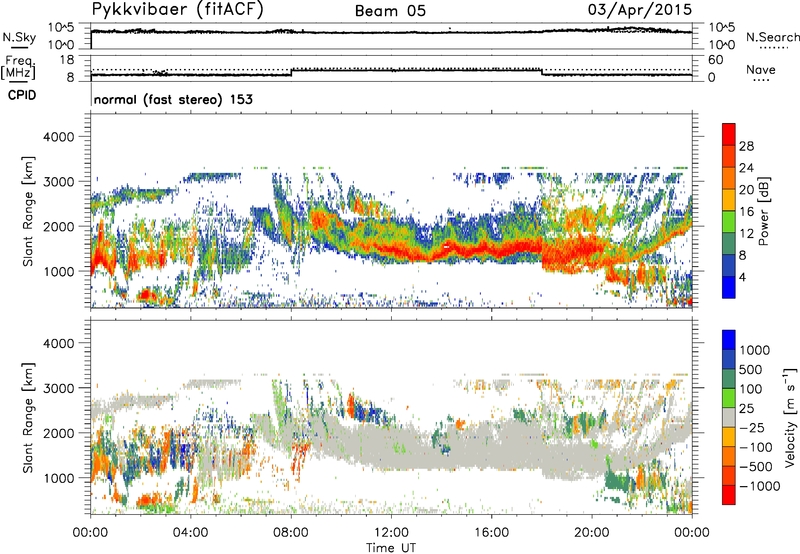This screenshot has width=800, height=554.
Task: Click the "Power [dB]" colorbar title
Action: [x=764, y=211]
